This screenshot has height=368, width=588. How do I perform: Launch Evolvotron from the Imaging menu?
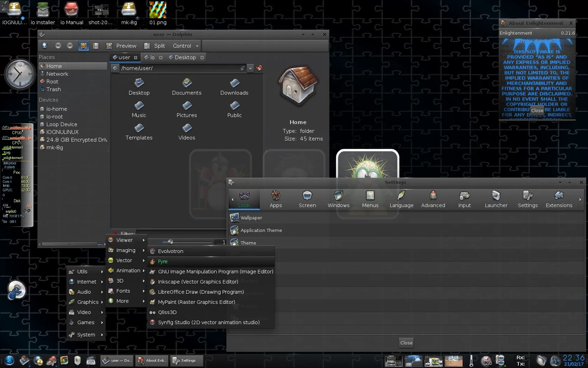pos(211,251)
